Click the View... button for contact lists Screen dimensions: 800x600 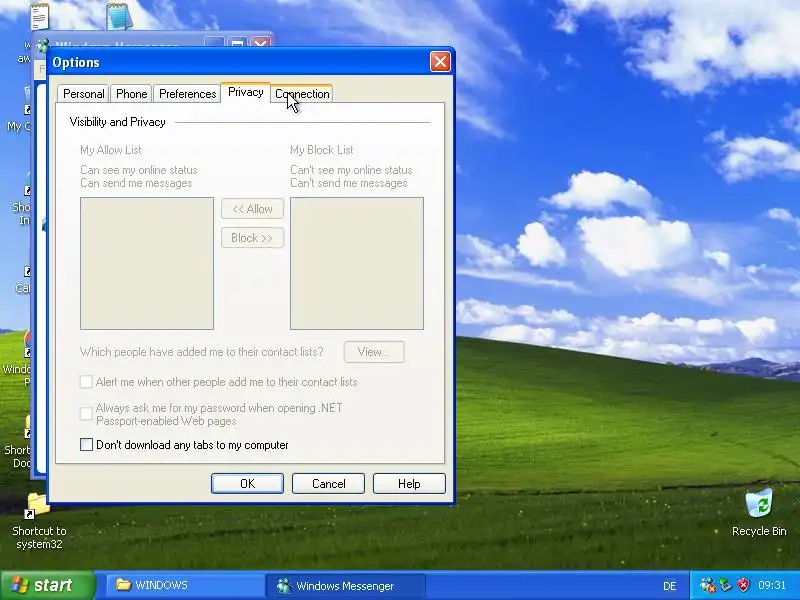point(374,352)
